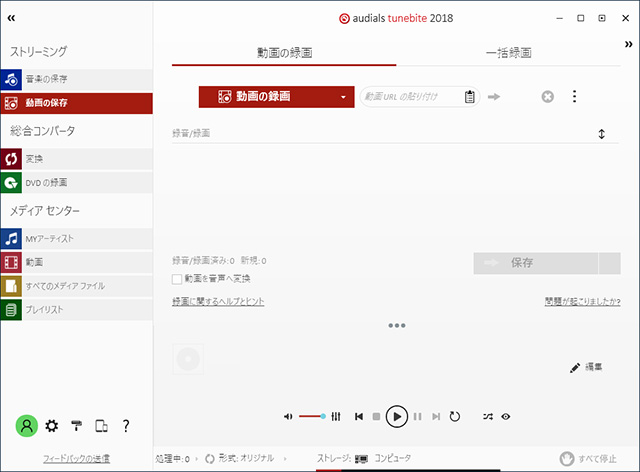Viewport: 640px width, 472px height.
Task: Open フィードバックの送信 link
Action: tap(77, 459)
